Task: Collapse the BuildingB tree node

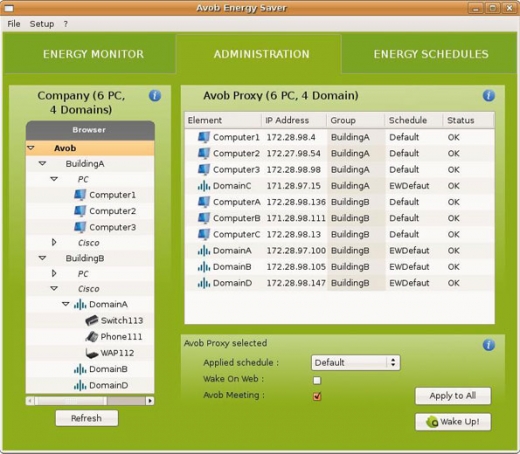Action: coord(42,258)
